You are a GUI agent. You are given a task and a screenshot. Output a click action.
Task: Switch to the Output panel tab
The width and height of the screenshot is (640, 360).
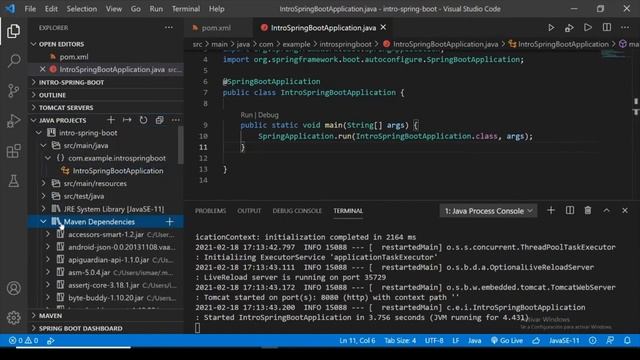pyautogui.click(x=249, y=211)
